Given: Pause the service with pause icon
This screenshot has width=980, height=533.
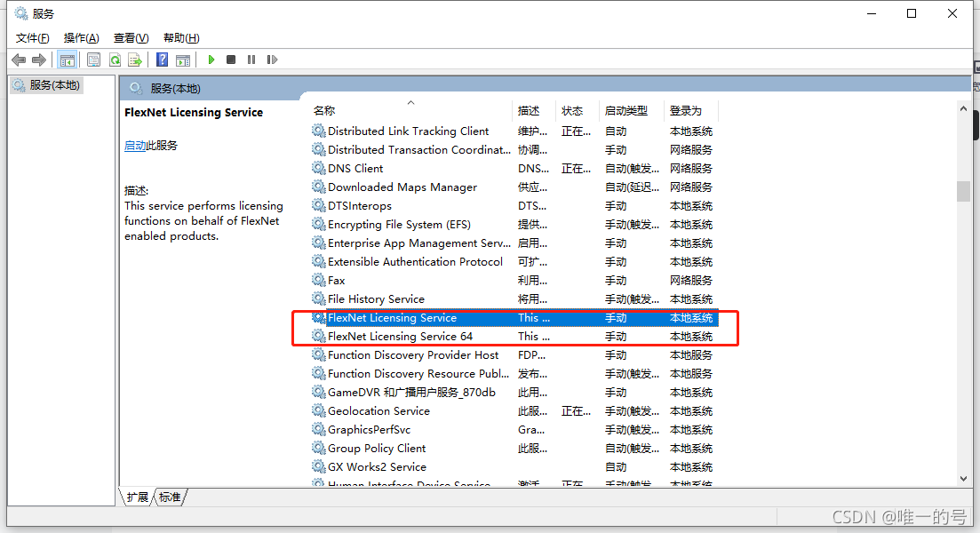Looking at the screenshot, I should pos(251,60).
